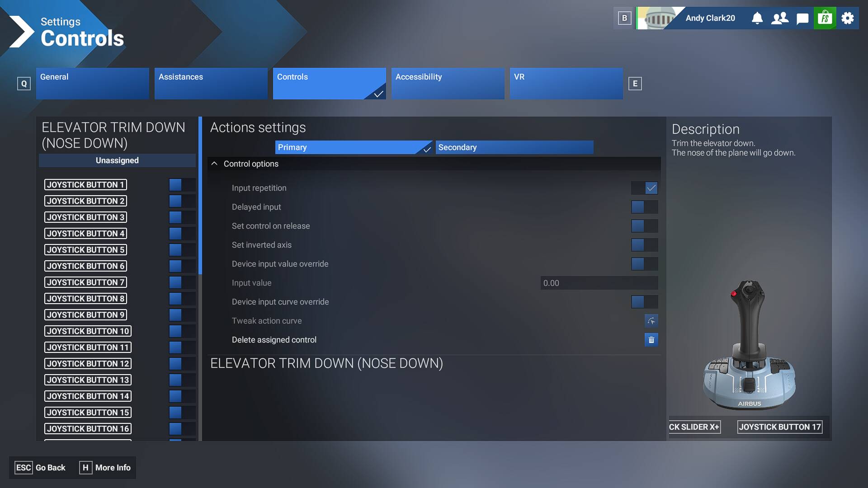This screenshot has width=868, height=488.
Task: Open the friends and multiplayer icon
Action: [x=780, y=18]
